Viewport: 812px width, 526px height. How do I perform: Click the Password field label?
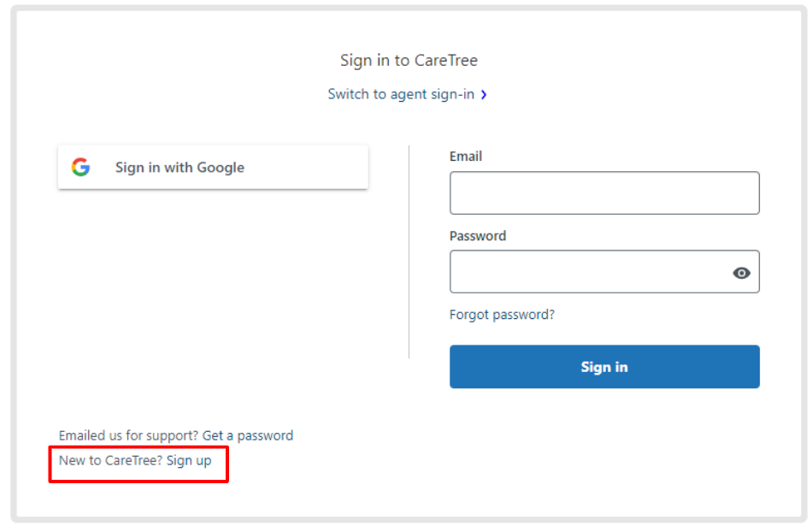point(477,236)
